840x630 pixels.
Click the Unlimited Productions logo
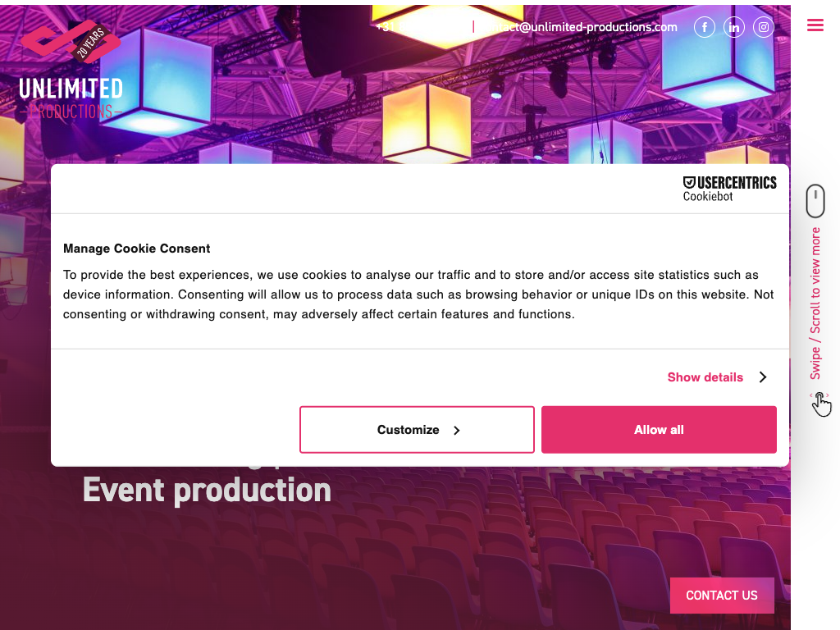pos(71,89)
